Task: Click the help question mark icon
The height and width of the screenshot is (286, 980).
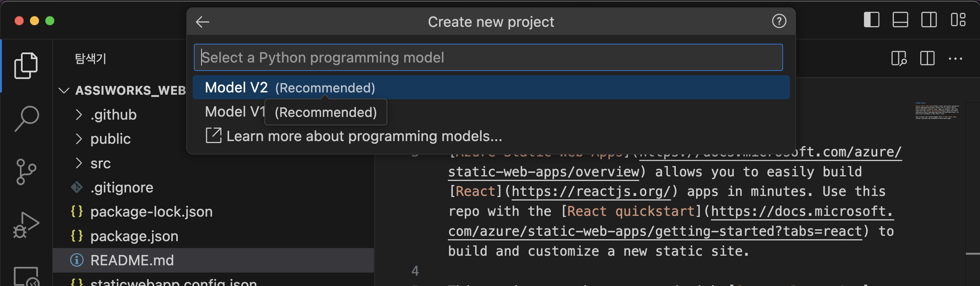Action: click(x=779, y=21)
